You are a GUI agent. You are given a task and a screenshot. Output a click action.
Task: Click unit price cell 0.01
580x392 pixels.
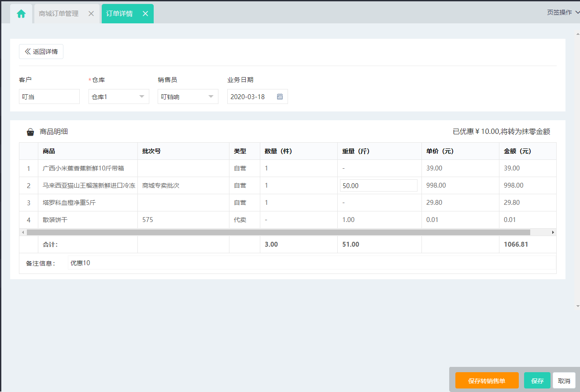(x=460, y=220)
